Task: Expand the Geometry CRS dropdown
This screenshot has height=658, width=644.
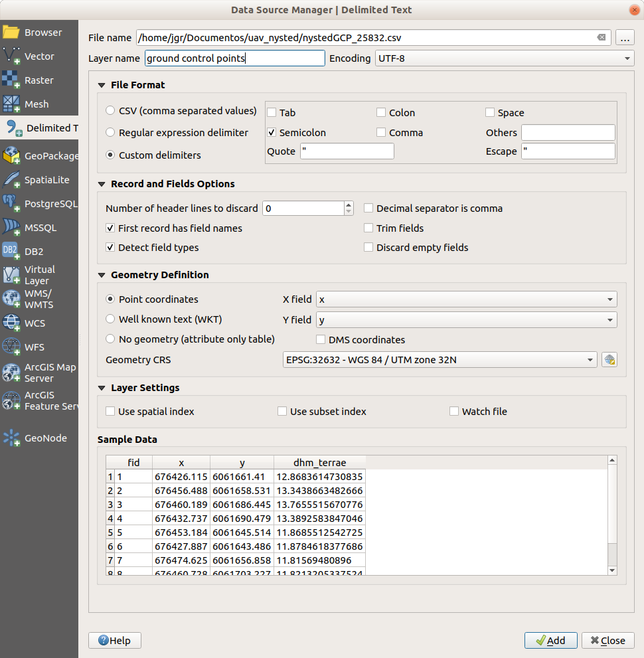Action: pos(440,360)
